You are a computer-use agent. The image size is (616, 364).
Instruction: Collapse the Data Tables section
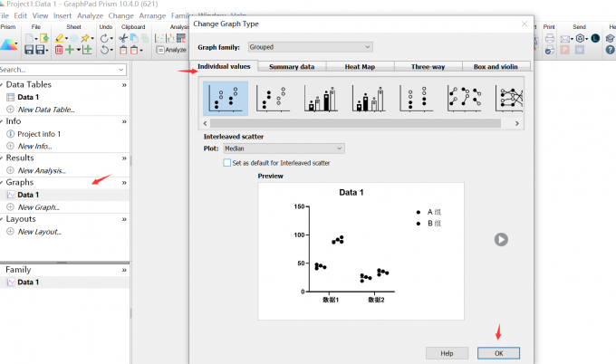pyautogui.click(x=124, y=83)
